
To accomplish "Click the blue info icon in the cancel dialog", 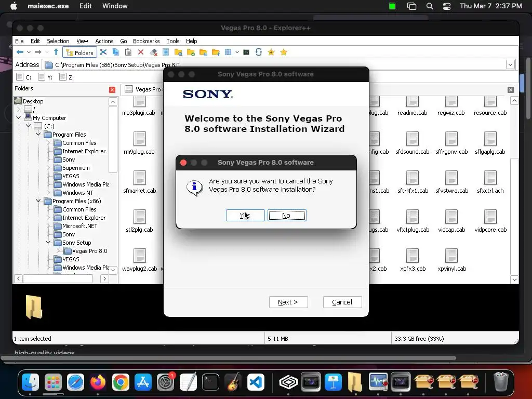I will (194, 187).
